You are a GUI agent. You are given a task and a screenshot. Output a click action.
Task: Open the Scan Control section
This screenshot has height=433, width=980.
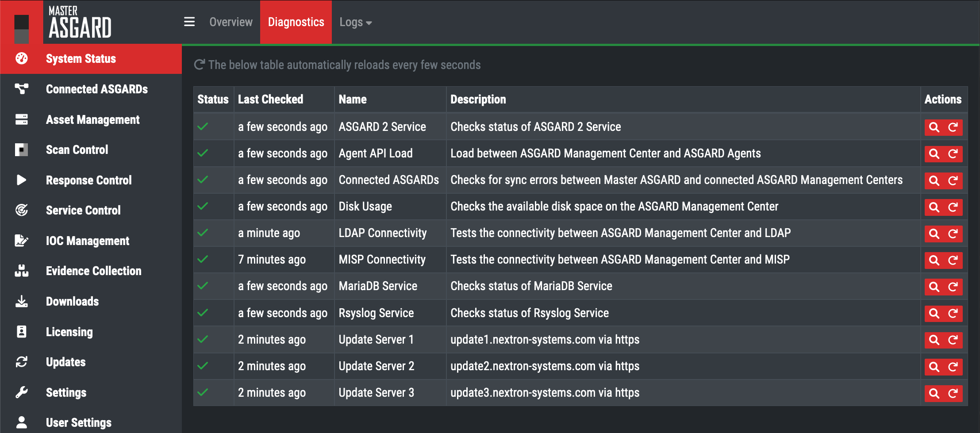77,150
